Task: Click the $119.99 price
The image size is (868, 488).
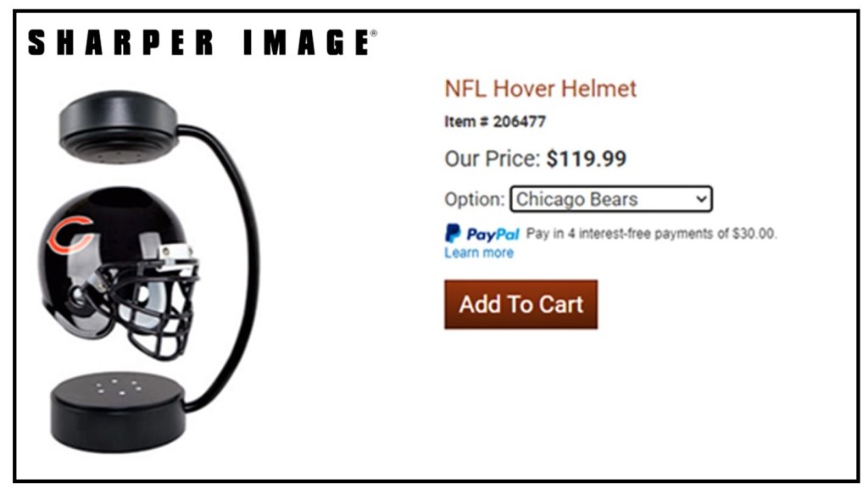Action: tap(587, 158)
